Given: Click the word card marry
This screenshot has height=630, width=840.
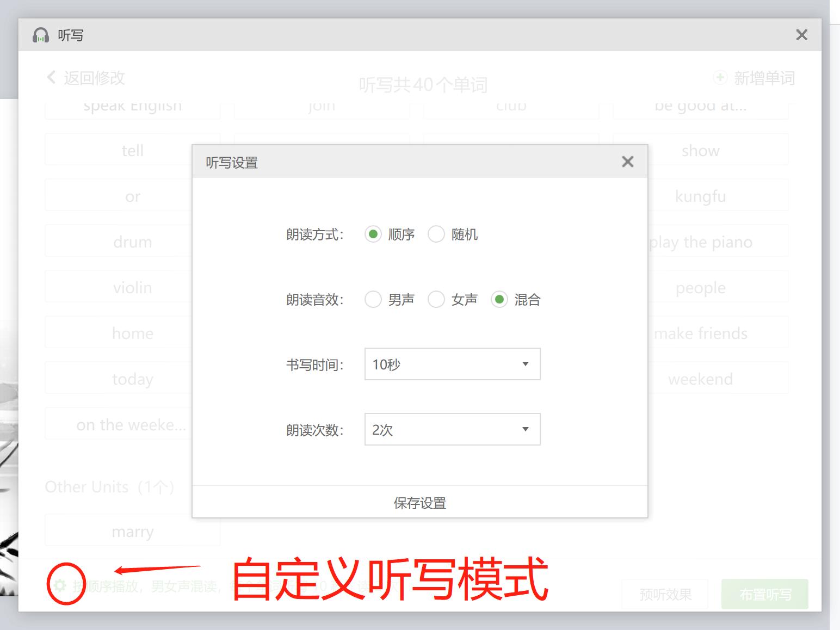Looking at the screenshot, I should pos(132,530).
